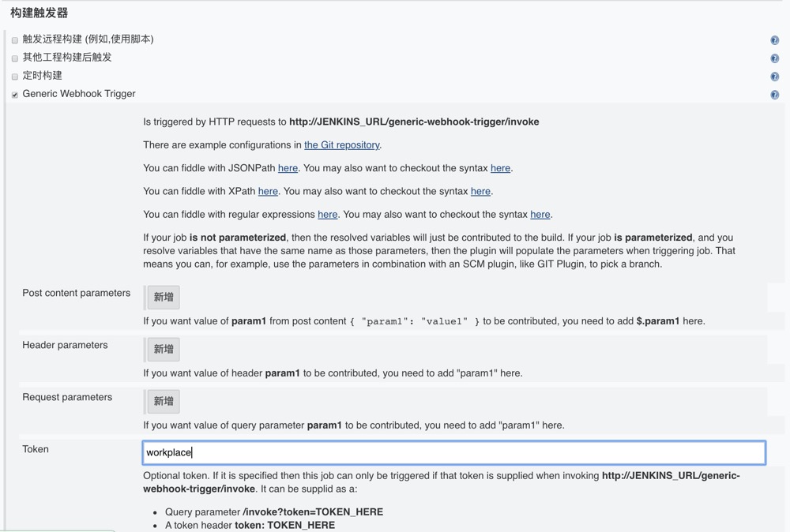Open the XPath fiddle 'here' link
Viewport: 790px width, 532px height.
click(x=268, y=191)
